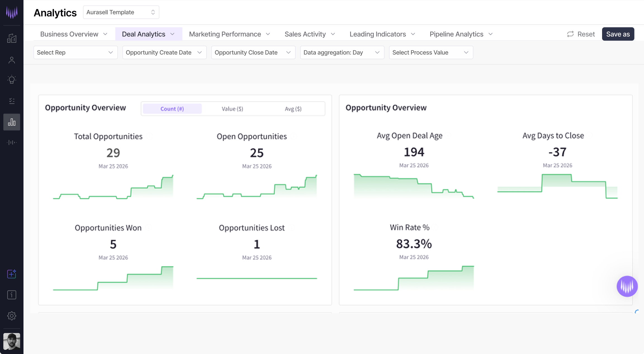Open the Aurasell Template selector
Viewport: 644px width, 354px height.
point(121,12)
